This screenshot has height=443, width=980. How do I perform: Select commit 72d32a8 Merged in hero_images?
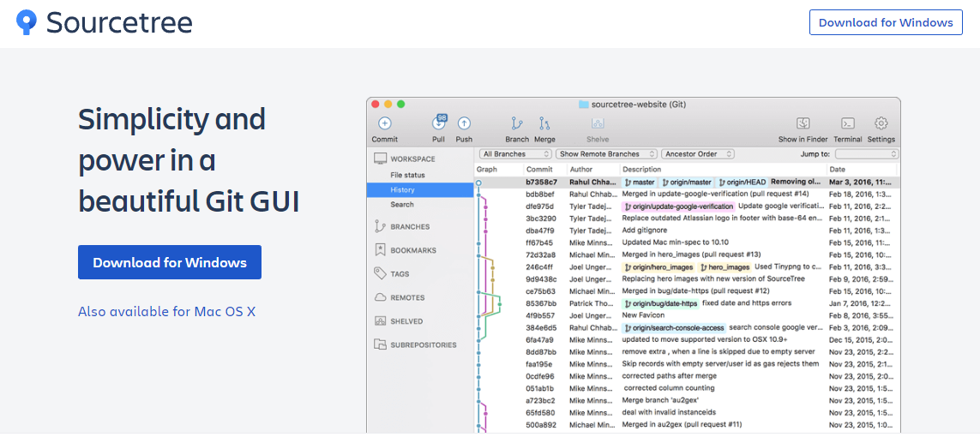point(688,255)
